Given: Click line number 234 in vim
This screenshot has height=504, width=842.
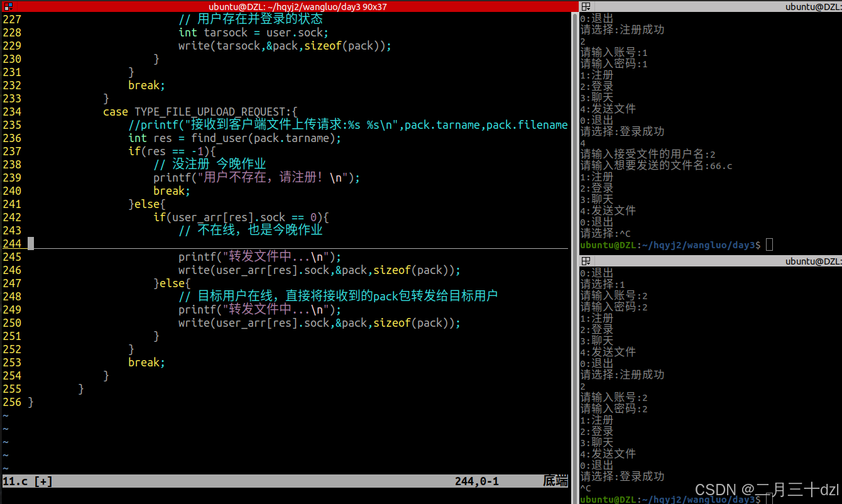Looking at the screenshot, I should point(12,112).
